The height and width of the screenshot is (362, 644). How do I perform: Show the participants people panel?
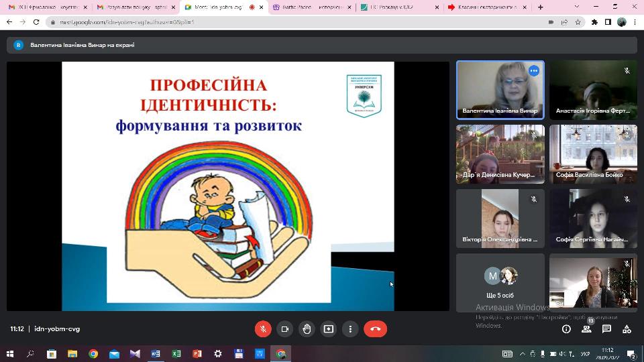(586, 329)
